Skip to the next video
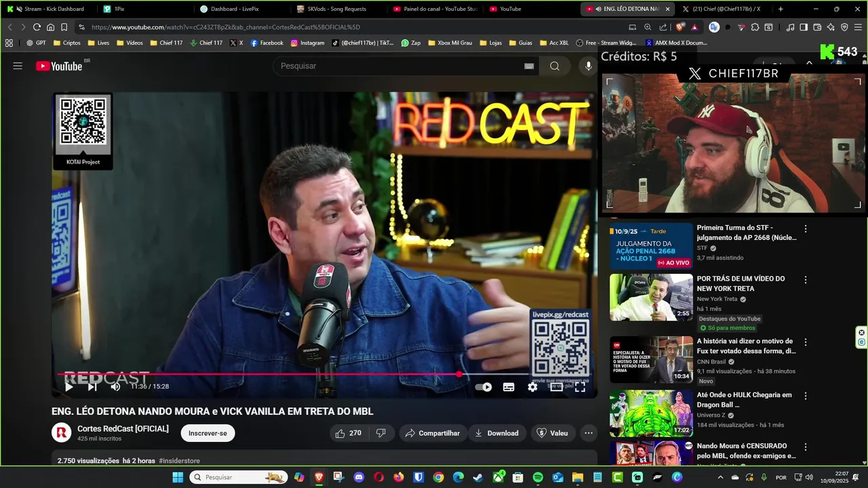868x488 pixels. pos(92,386)
